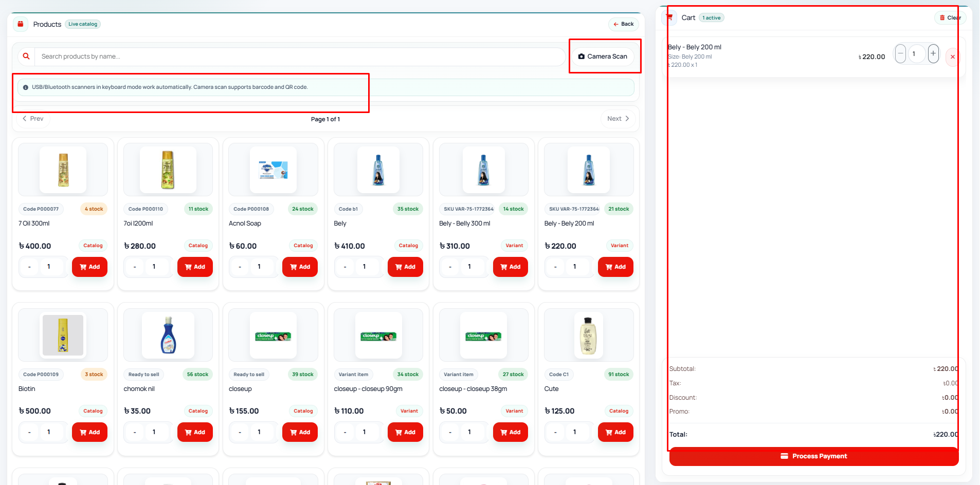Click Biotin product image
This screenshot has height=485, width=980.
point(63,335)
